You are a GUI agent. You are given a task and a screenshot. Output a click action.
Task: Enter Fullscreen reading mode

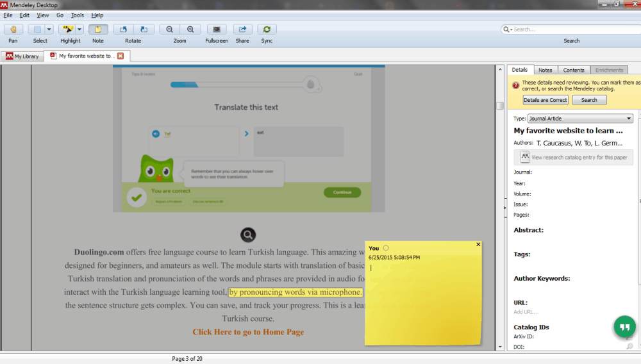[217, 29]
